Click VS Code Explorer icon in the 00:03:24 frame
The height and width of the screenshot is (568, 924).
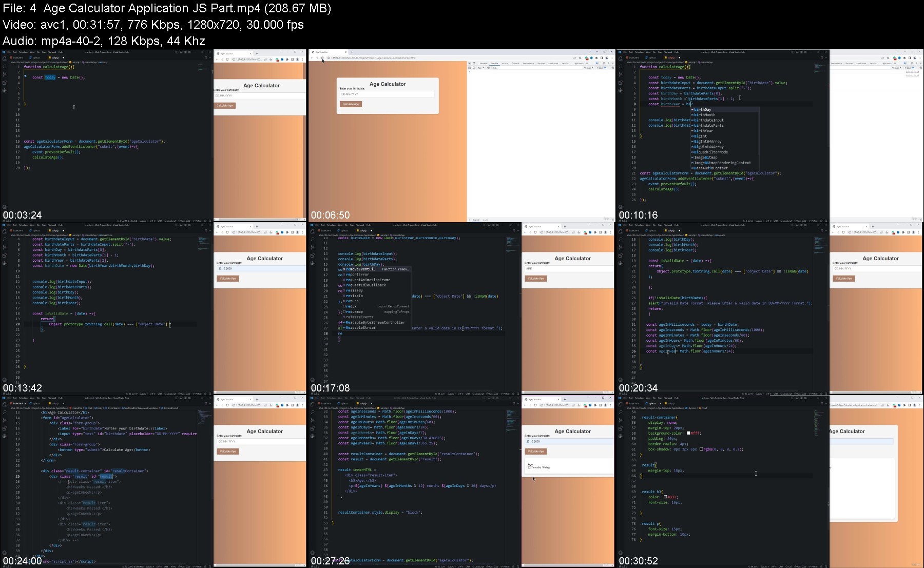point(4,58)
